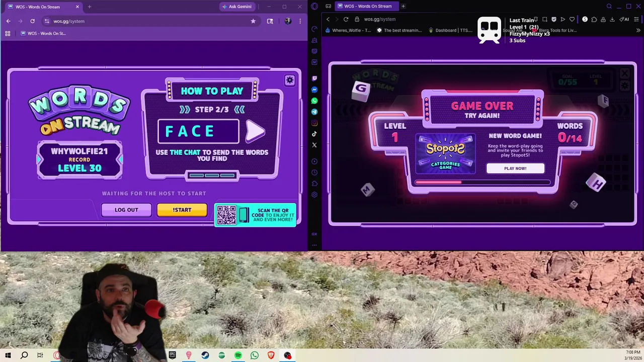Reload the Opera GX page

coord(346,19)
